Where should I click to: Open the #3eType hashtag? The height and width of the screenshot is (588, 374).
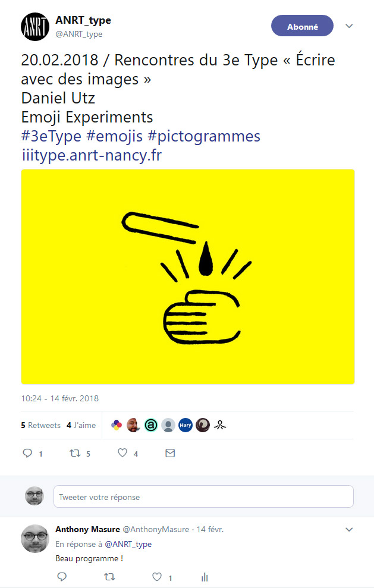(x=51, y=136)
